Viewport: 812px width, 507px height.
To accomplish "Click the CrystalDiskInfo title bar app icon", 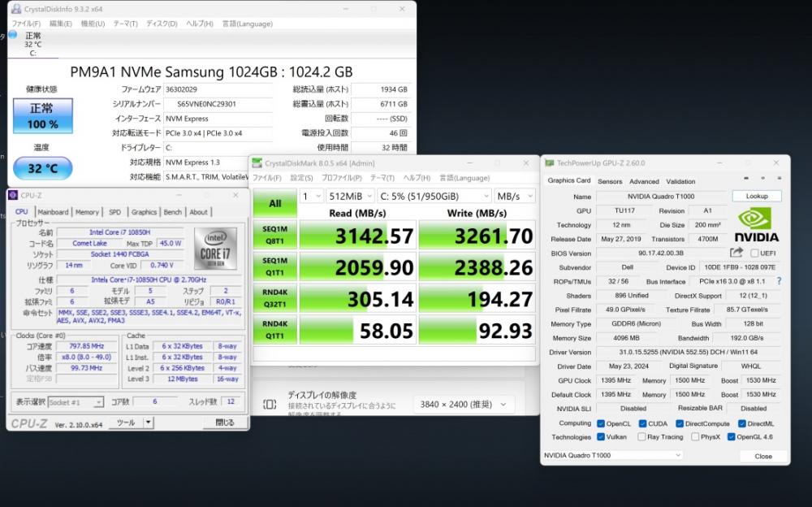I will click(x=16, y=9).
